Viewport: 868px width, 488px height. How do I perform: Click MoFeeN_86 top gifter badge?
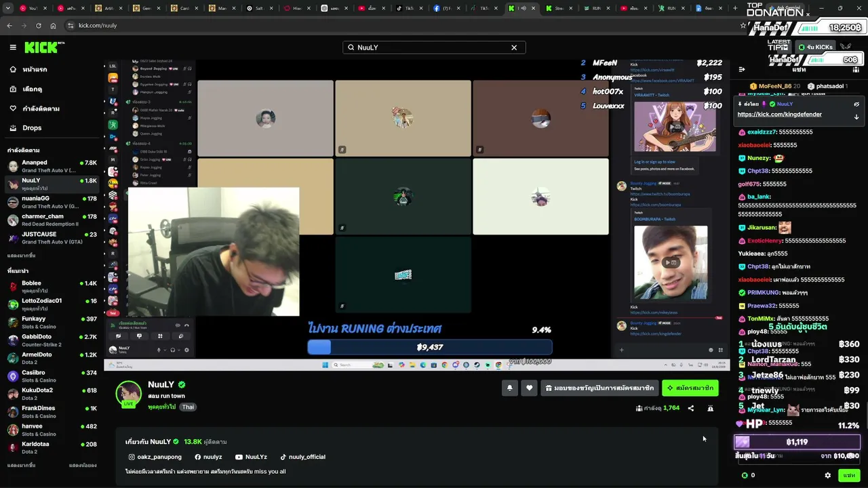(x=775, y=86)
